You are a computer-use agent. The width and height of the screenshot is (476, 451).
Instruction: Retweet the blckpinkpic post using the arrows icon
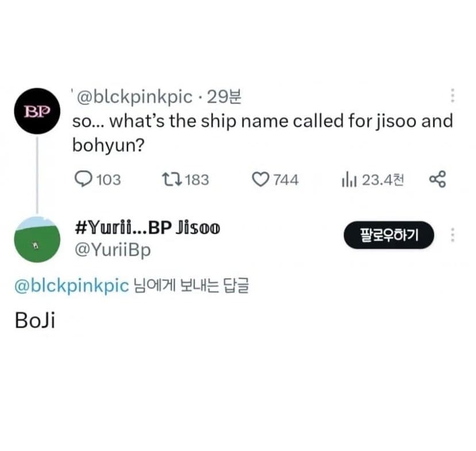(172, 179)
